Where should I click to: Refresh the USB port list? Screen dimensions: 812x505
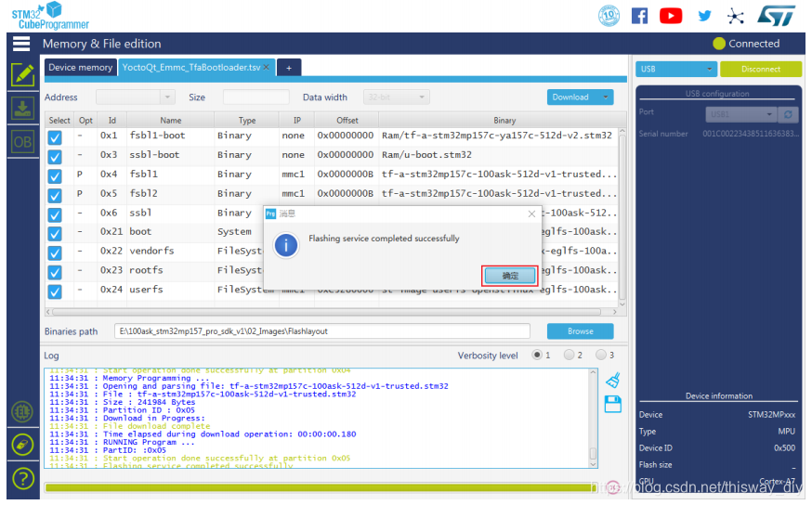click(x=789, y=114)
